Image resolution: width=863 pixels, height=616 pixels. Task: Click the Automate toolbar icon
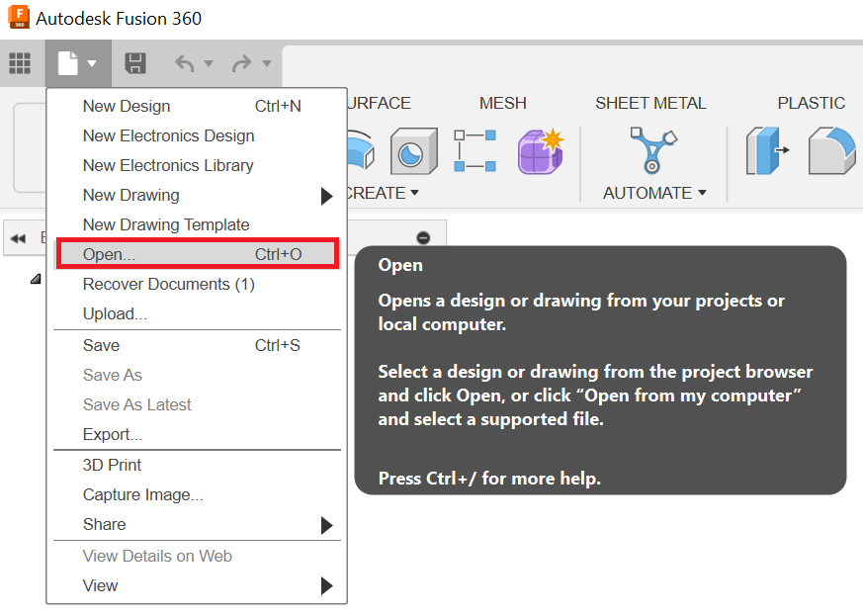tap(653, 150)
